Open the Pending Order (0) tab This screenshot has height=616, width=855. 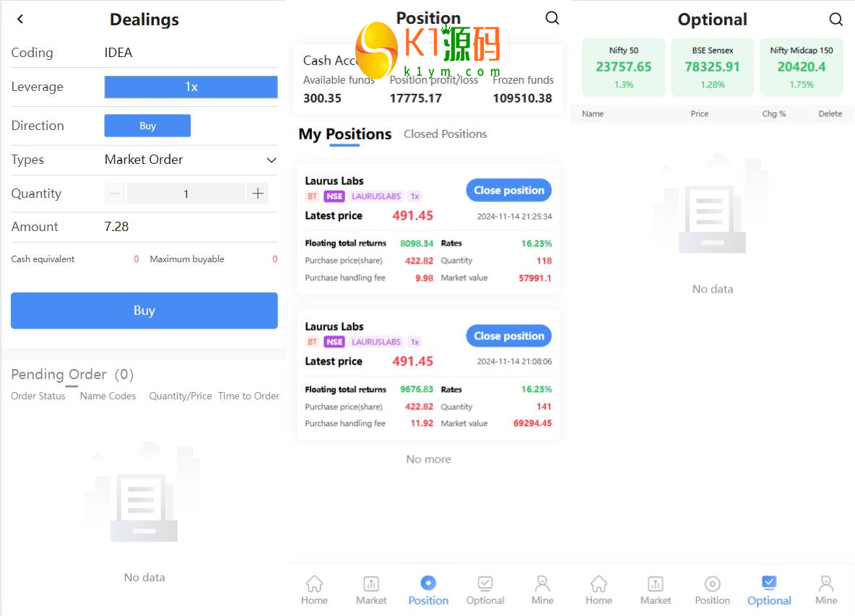pos(72,375)
